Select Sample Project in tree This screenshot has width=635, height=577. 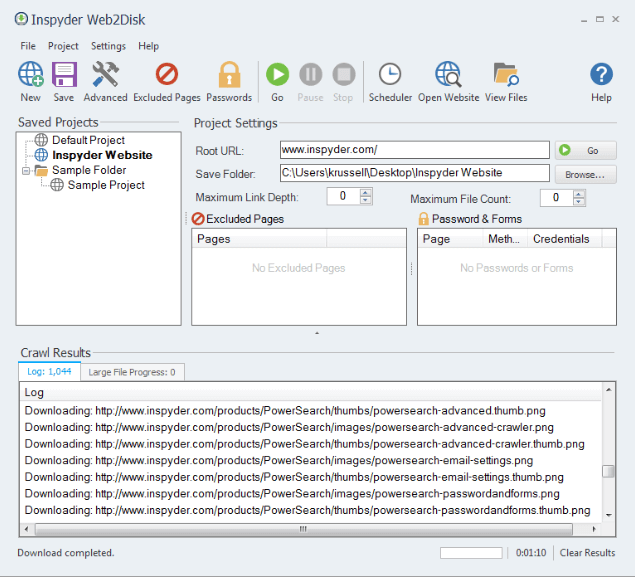[x=106, y=185]
